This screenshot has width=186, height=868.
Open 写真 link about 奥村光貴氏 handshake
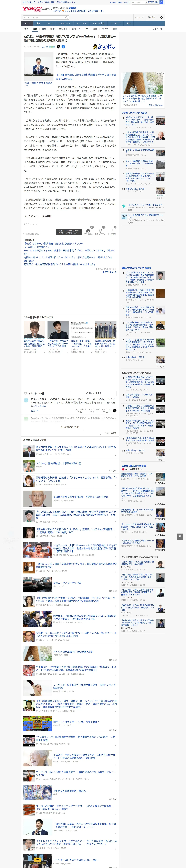click(x=86, y=77)
